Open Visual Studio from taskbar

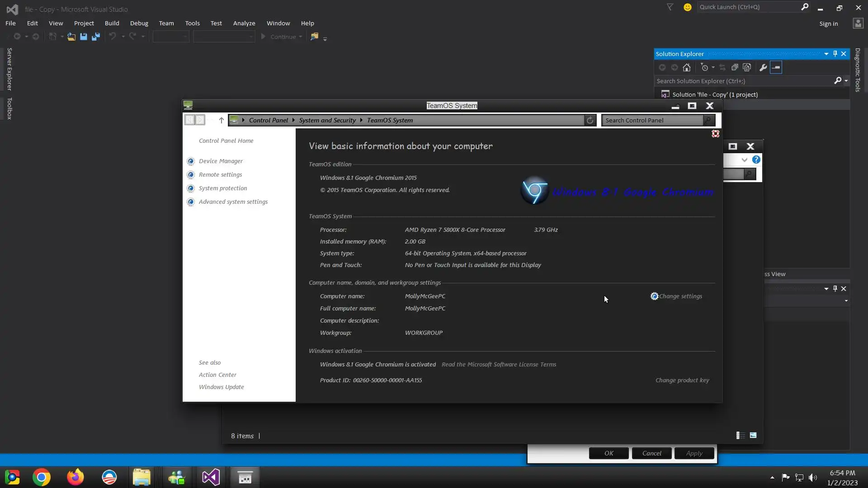211,477
